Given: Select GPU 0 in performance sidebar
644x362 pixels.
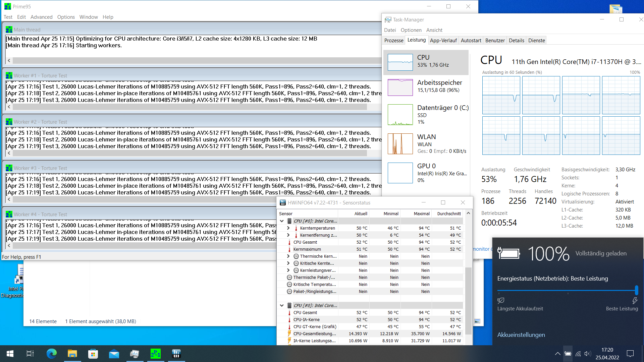Looking at the screenshot, I should [426, 173].
